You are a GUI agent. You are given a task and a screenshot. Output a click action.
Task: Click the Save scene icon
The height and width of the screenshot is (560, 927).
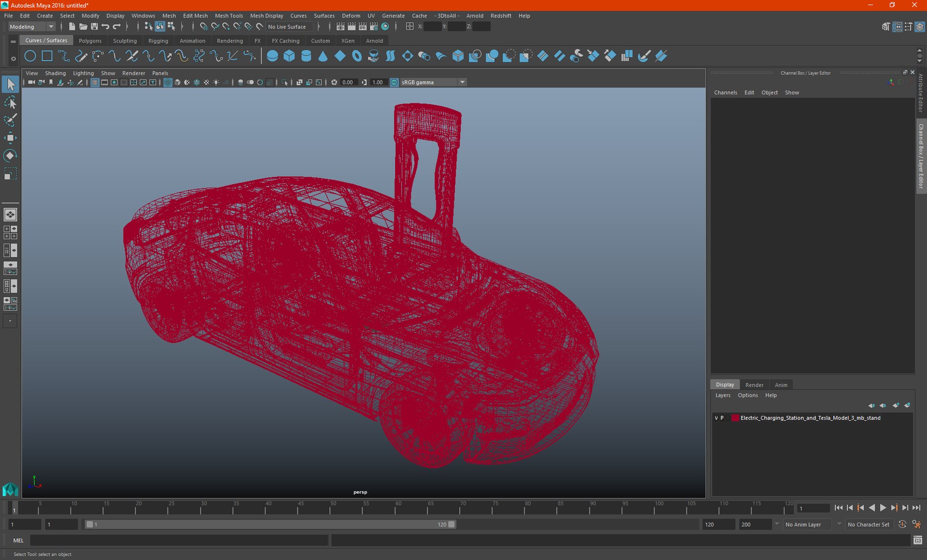pos(94,26)
